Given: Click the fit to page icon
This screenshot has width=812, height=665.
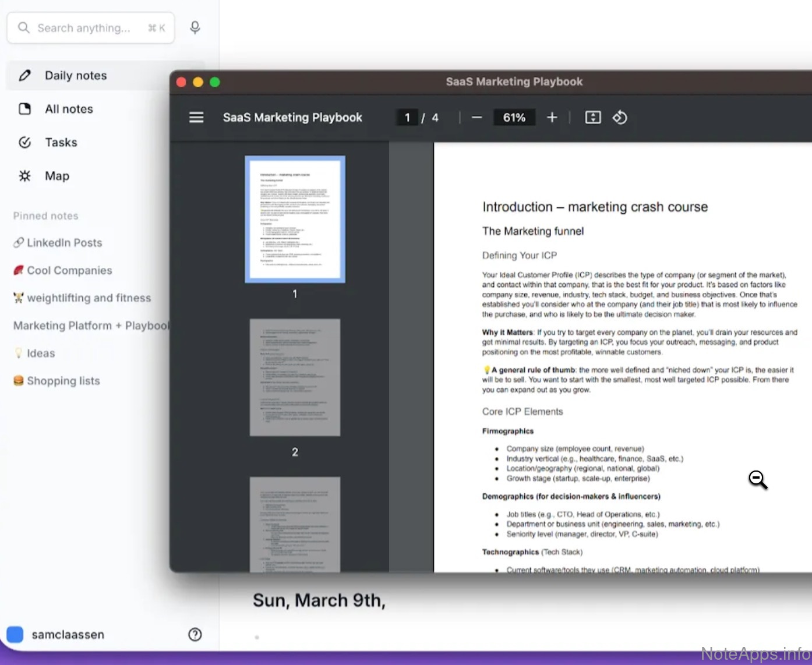Looking at the screenshot, I should coord(592,118).
